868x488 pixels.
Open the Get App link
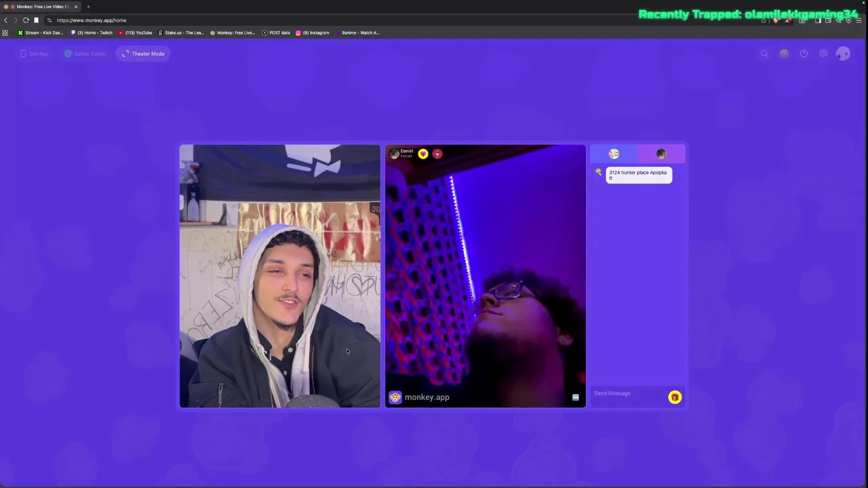click(35, 54)
